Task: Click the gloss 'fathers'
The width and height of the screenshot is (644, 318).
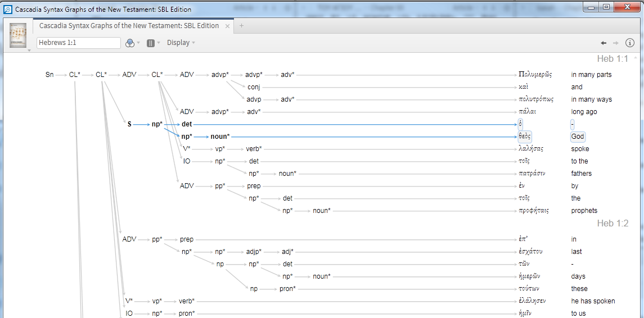Action: (581, 173)
